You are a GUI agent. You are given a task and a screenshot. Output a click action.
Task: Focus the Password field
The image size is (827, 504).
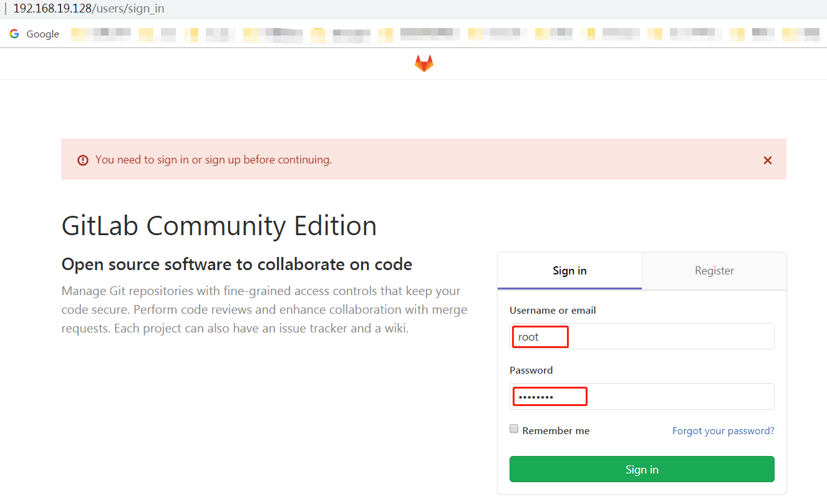tap(642, 396)
